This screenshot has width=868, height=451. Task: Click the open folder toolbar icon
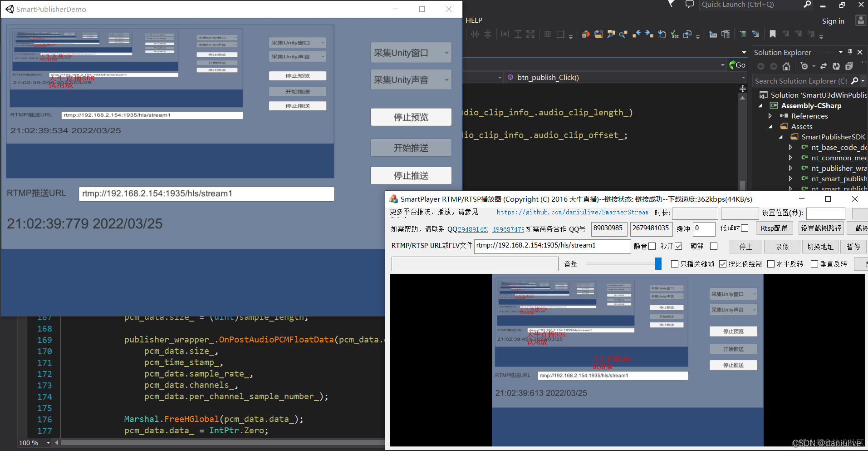pos(598,34)
